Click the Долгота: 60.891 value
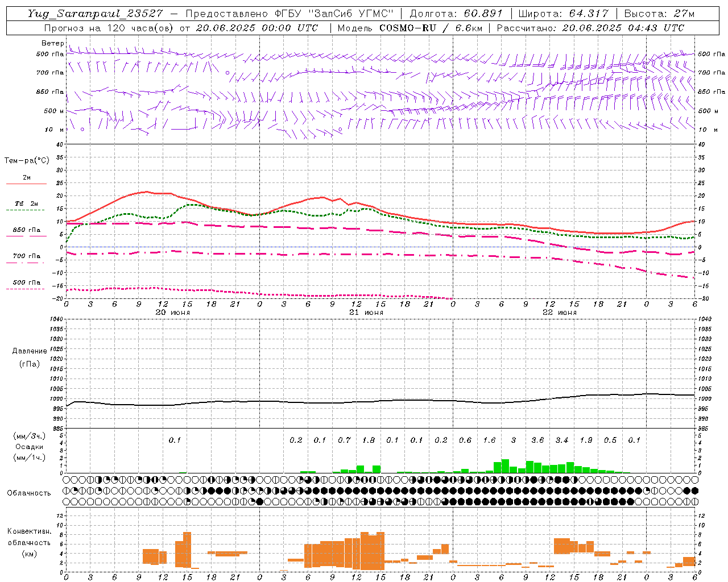Screen dimensions: 728x582 pyautogui.click(x=456, y=14)
